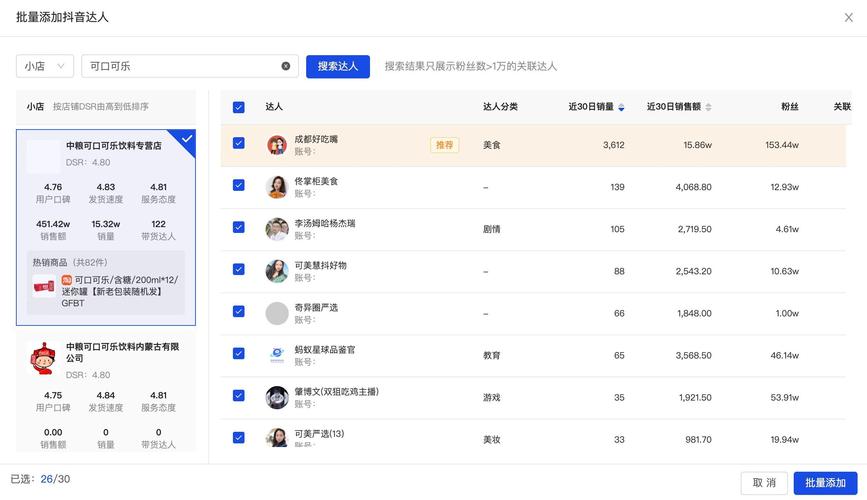Click the 451.42w 销售额 stat
This screenshot has width=867, height=500.
pos(53,230)
